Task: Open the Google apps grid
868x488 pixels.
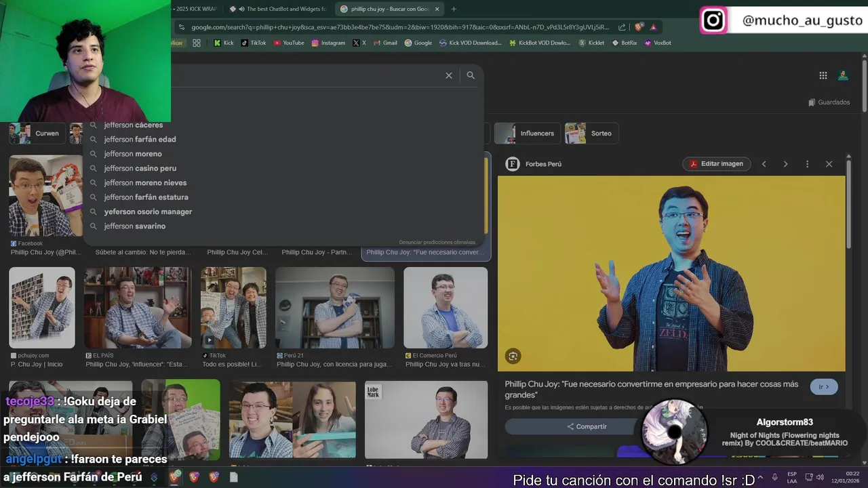Action: [823, 76]
